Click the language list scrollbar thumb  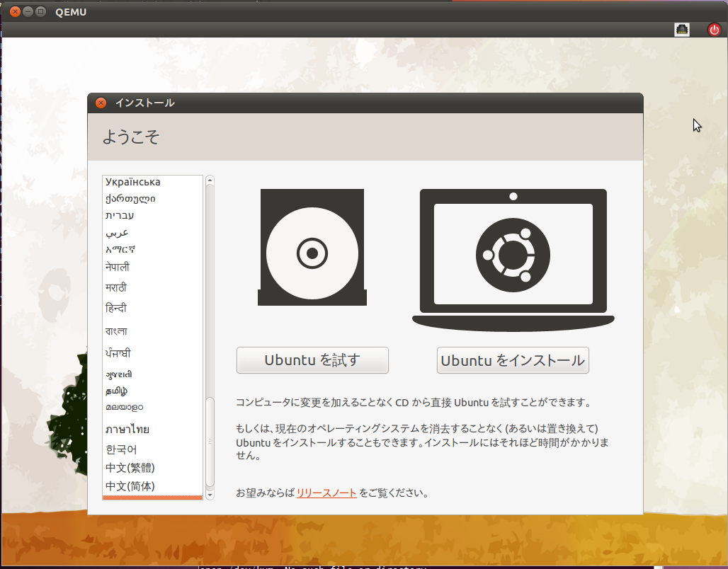point(210,442)
